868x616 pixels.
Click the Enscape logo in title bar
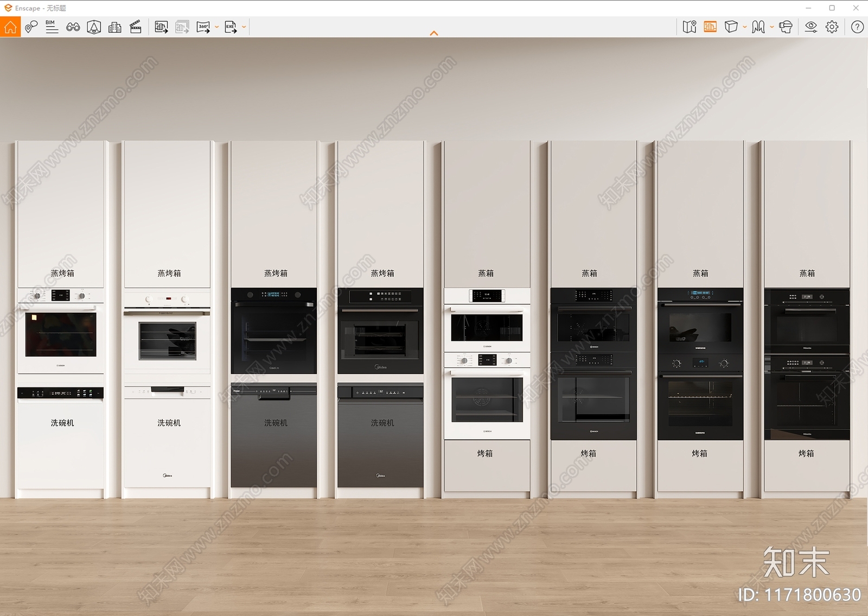pyautogui.click(x=8, y=8)
